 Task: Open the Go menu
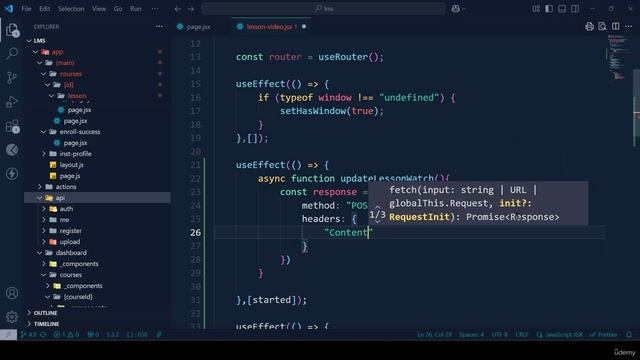pyautogui.click(x=118, y=9)
